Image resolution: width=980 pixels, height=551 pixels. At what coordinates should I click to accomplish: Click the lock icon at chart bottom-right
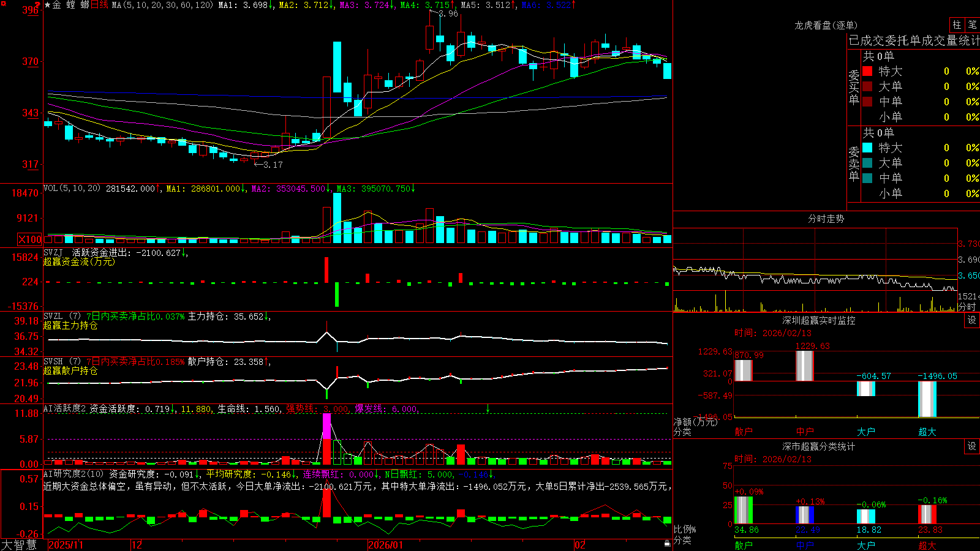pos(667,544)
